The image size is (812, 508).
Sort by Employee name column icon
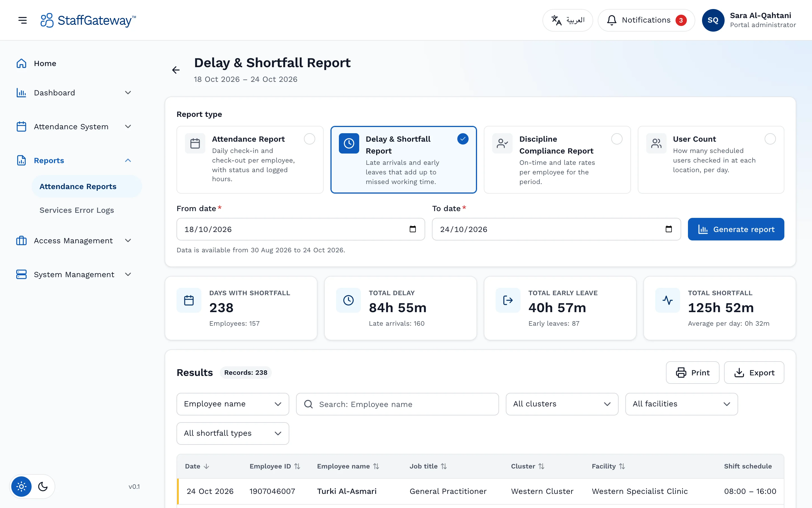376,466
